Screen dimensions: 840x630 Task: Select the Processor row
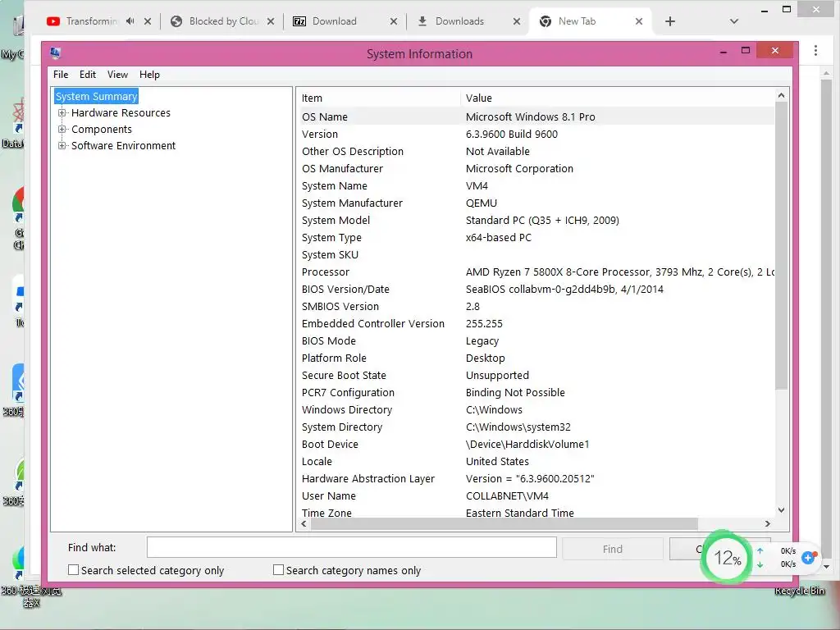536,272
